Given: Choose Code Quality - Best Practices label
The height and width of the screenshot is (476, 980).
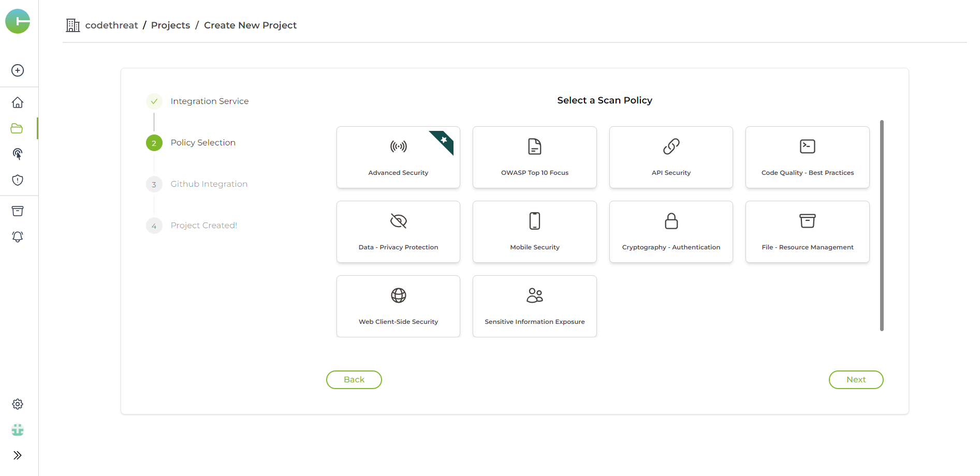Looking at the screenshot, I should click(x=808, y=173).
